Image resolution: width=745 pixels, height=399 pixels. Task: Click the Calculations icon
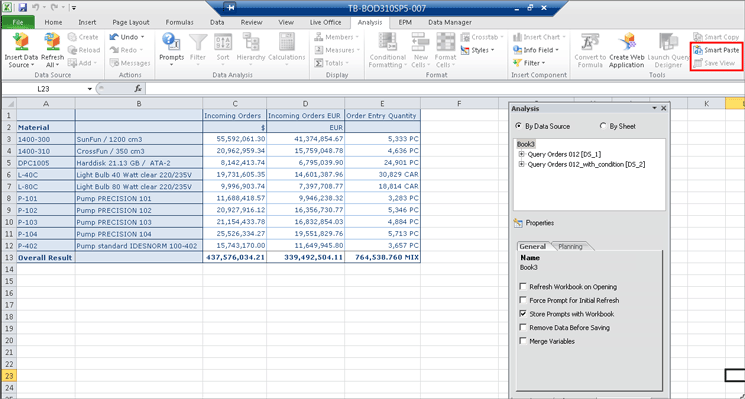tap(287, 42)
